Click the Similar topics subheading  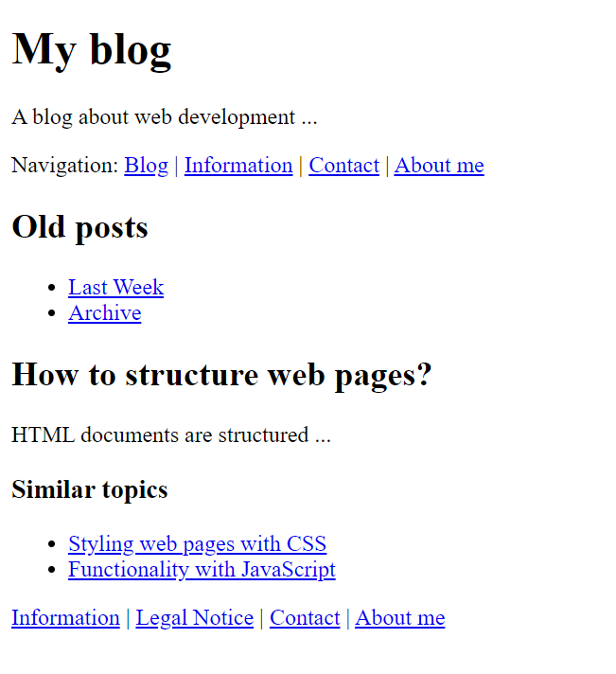pos(90,490)
